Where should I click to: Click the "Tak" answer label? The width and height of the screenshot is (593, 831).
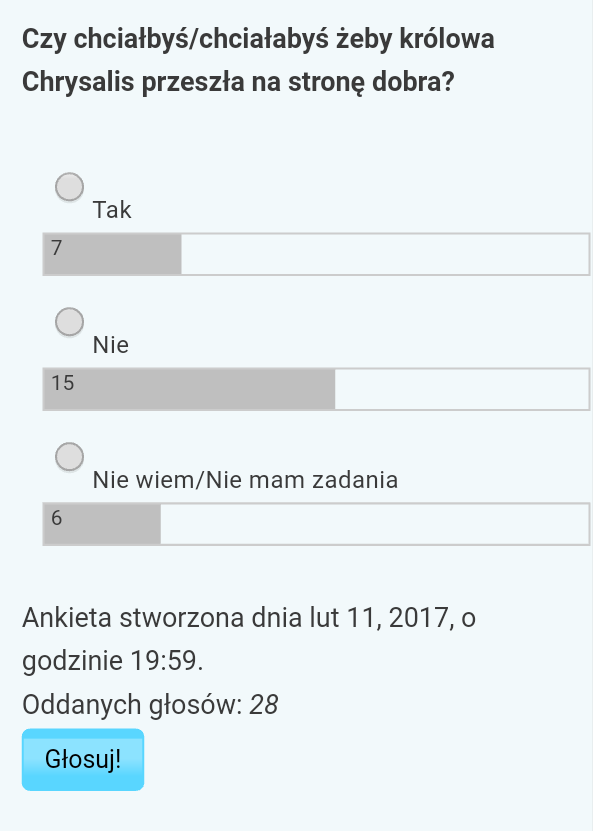pos(112,210)
